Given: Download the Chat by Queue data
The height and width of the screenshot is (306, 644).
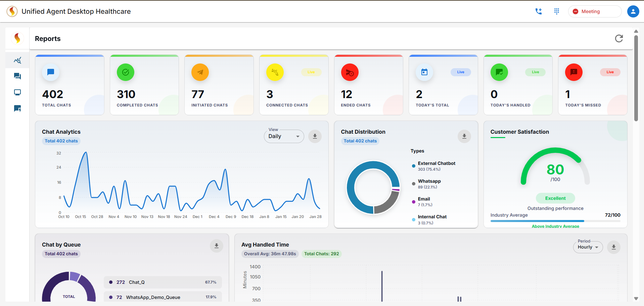Looking at the screenshot, I should 216,246.
